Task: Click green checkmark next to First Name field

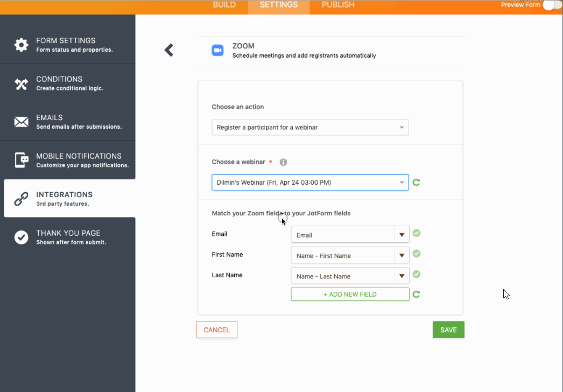Action: 417,254
